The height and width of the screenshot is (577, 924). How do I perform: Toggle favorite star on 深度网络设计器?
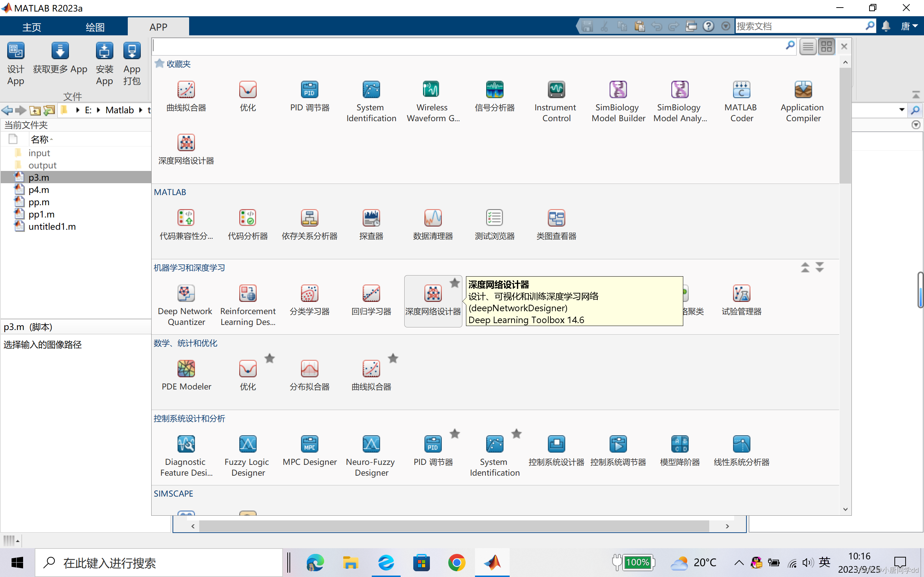click(x=454, y=283)
